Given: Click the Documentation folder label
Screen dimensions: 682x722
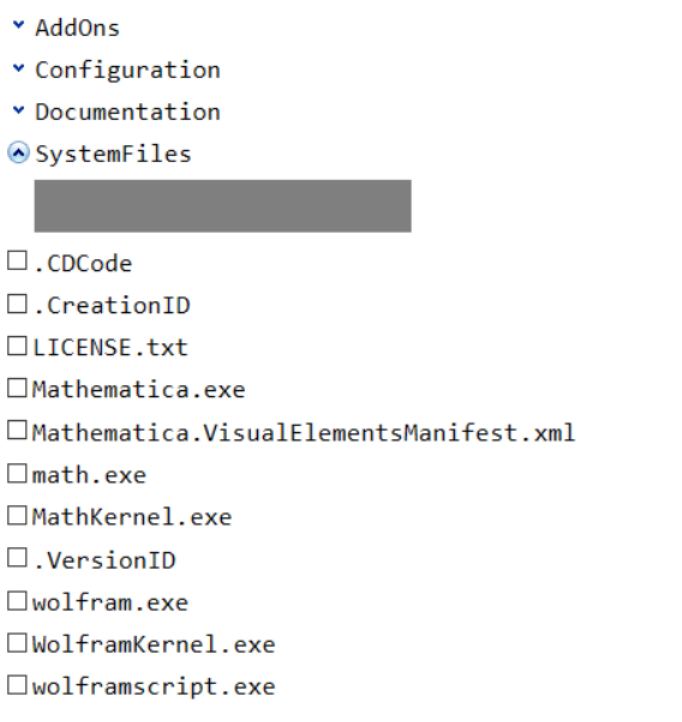Looking at the screenshot, I should pyautogui.click(x=127, y=112).
